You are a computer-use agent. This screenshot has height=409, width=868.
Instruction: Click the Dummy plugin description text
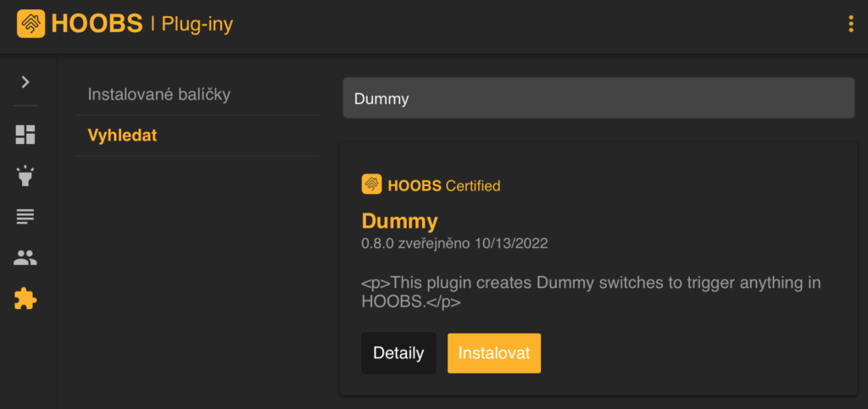[x=590, y=291]
